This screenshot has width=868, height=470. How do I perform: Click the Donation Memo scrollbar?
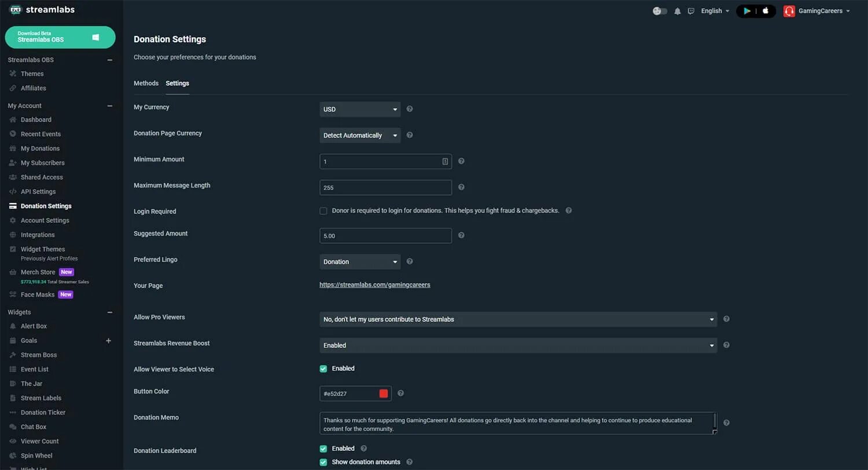pyautogui.click(x=715, y=420)
